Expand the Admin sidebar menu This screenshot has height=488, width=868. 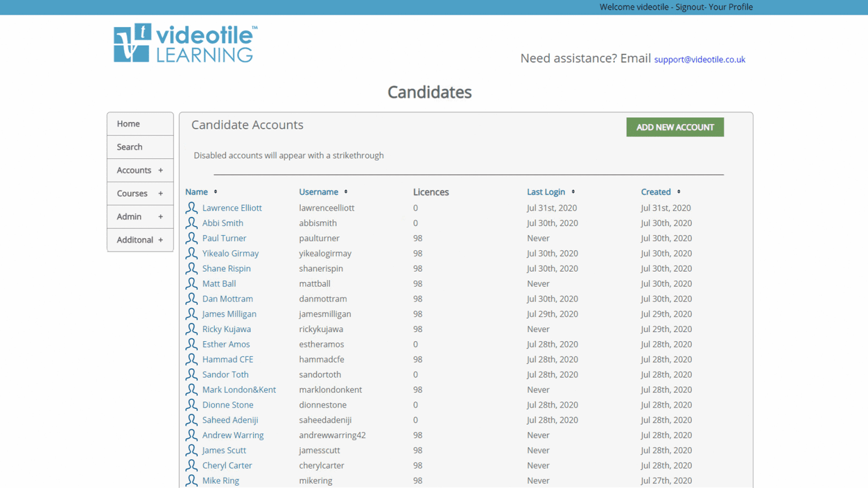[x=140, y=216]
